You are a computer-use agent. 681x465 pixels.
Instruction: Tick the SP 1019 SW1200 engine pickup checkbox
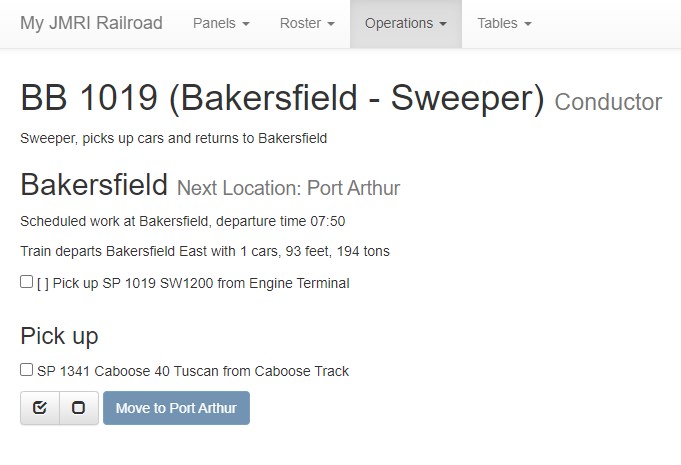[27, 282]
